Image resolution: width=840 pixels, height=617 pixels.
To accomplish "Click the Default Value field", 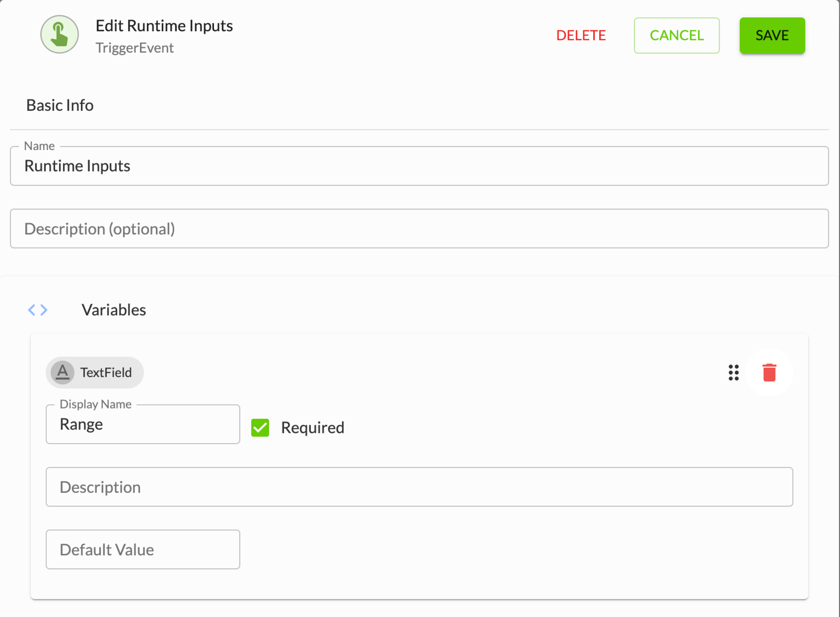I will [x=143, y=550].
